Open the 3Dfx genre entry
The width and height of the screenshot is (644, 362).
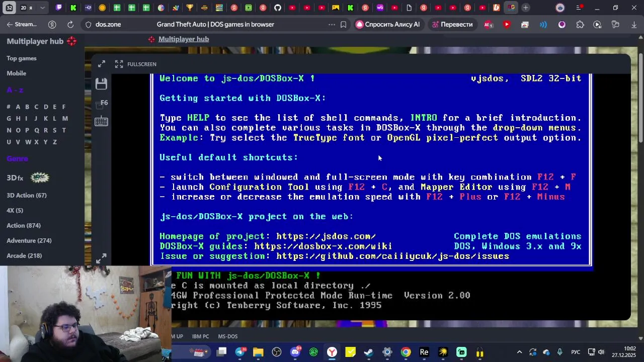[28, 177]
